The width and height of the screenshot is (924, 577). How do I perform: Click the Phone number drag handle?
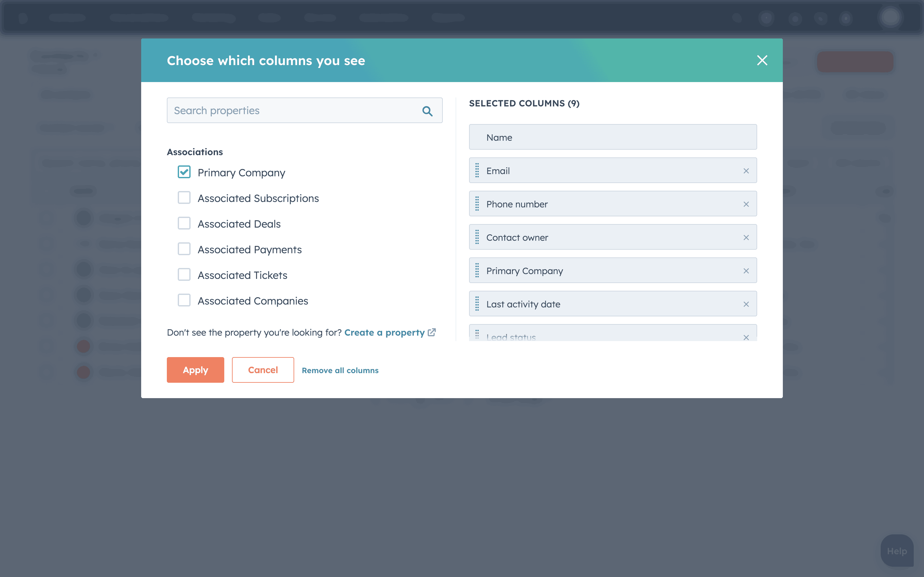[477, 204]
